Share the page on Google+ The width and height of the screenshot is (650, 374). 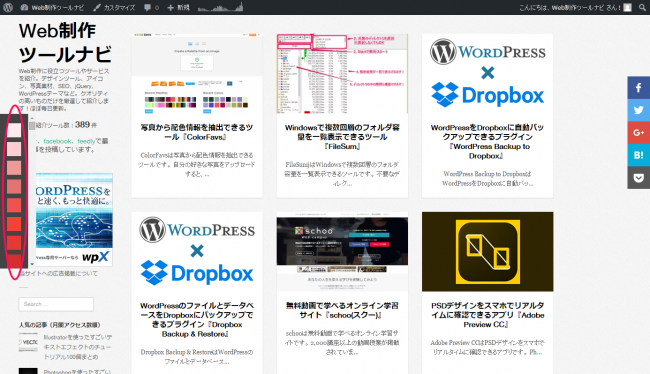coord(638,133)
